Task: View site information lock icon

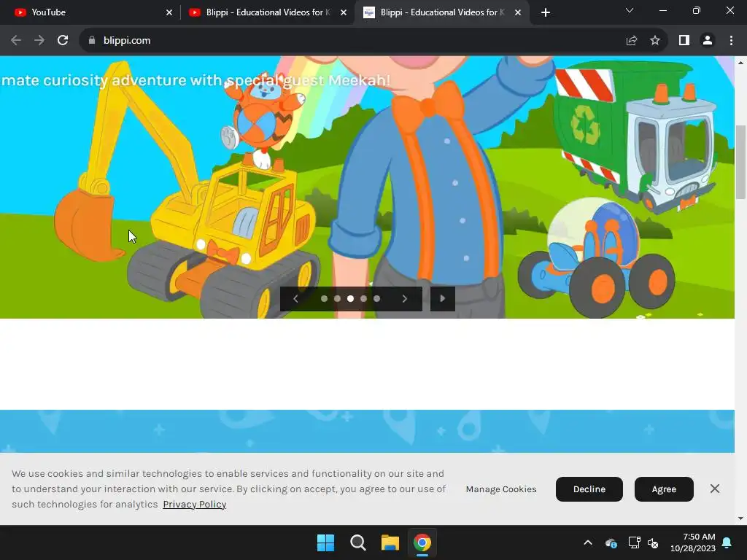Action: [x=92, y=41]
